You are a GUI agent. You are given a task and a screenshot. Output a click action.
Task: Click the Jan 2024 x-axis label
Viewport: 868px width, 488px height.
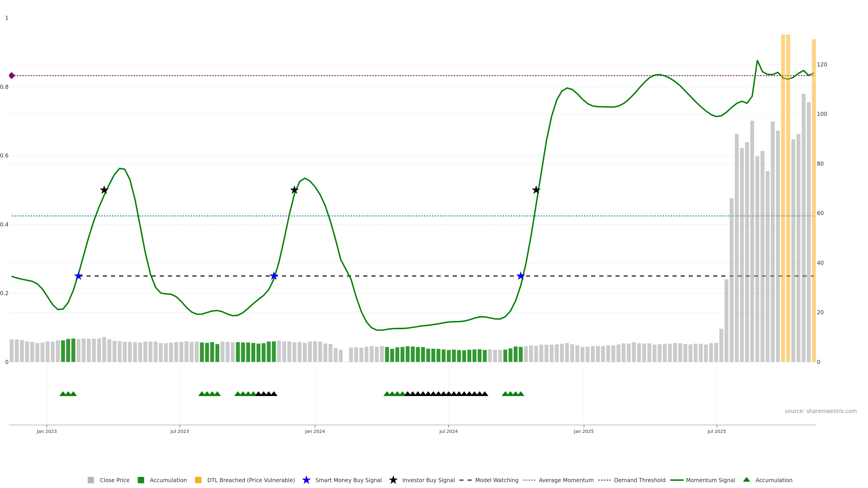[315, 432]
